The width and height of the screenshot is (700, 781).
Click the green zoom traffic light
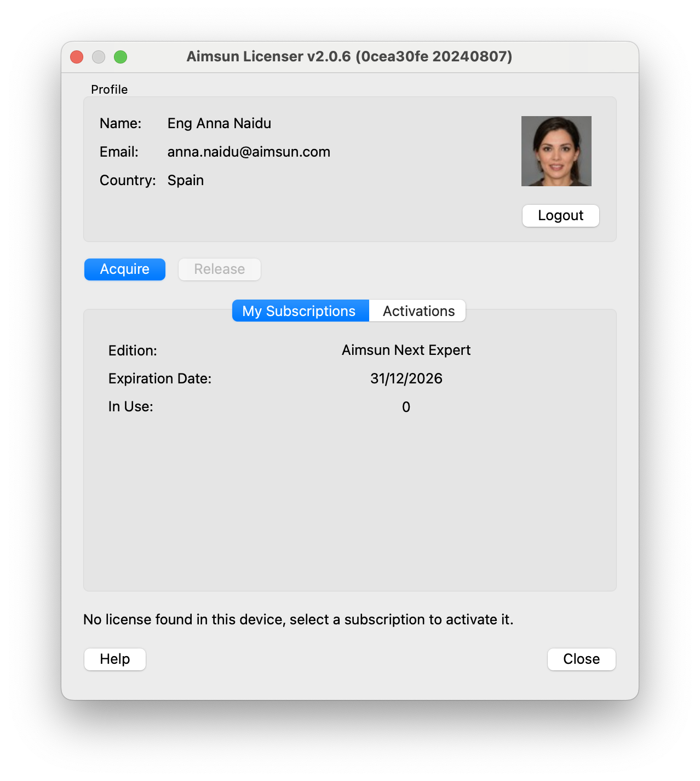121,56
